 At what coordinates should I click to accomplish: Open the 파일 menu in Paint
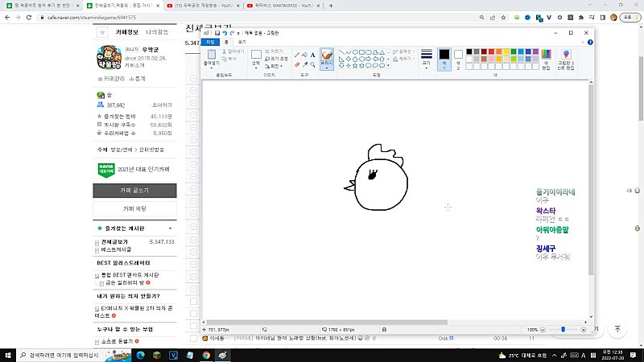pyautogui.click(x=211, y=41)
